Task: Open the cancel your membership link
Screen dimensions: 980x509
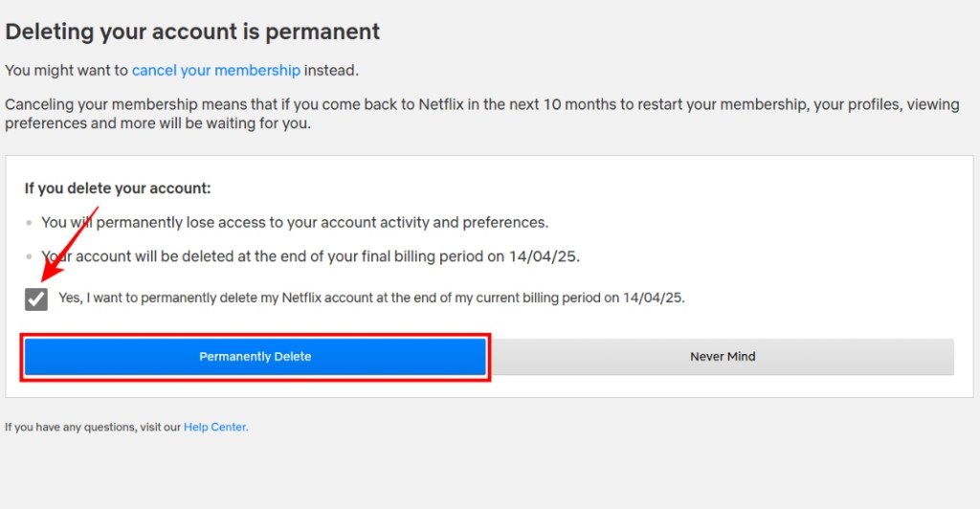Action: (x=216, y=70)
